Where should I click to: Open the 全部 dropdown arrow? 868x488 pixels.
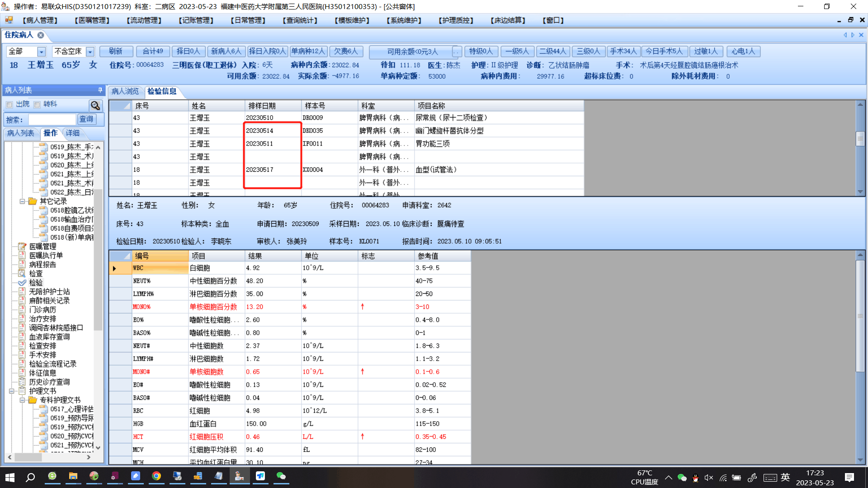pos(41,52)
